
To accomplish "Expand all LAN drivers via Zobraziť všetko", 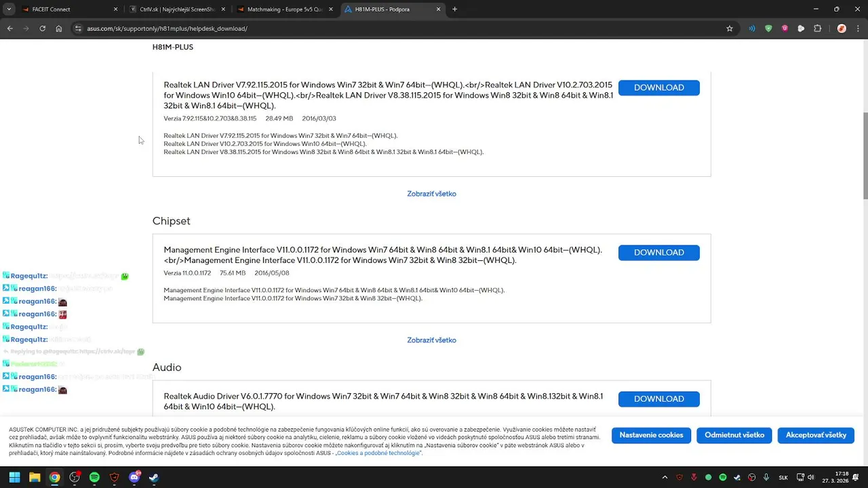I will tap(431, 194).
